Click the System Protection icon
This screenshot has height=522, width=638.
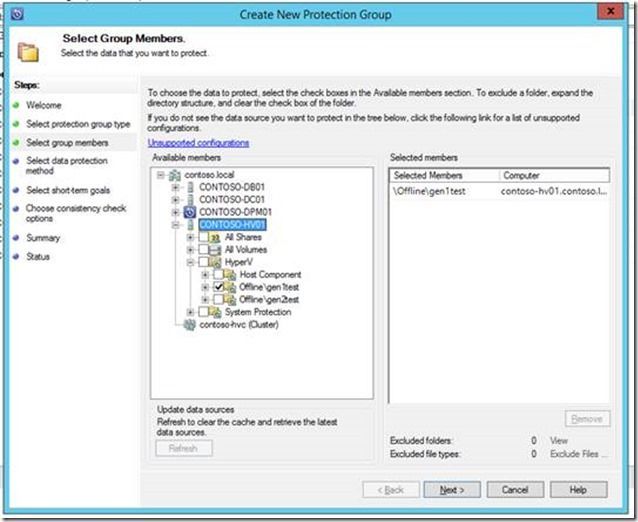pyautogui.click(x=215, y=312)
